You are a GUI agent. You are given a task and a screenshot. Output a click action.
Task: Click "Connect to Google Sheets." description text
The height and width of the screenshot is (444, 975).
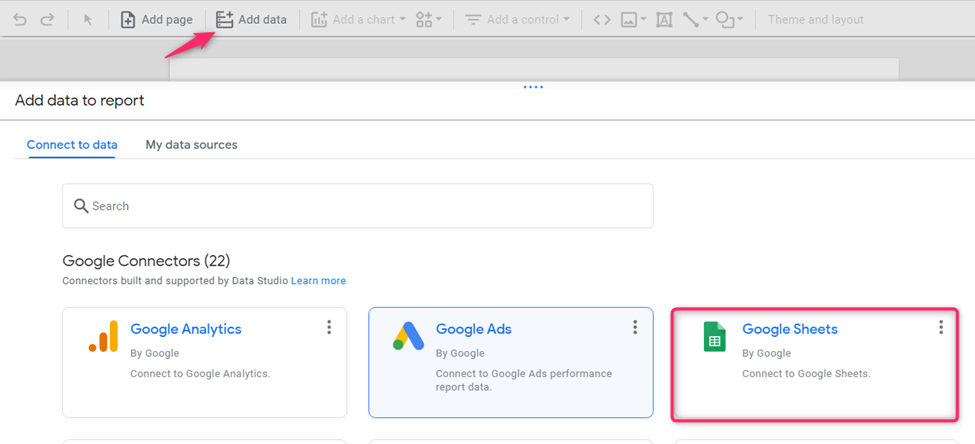tap(806, 374)
